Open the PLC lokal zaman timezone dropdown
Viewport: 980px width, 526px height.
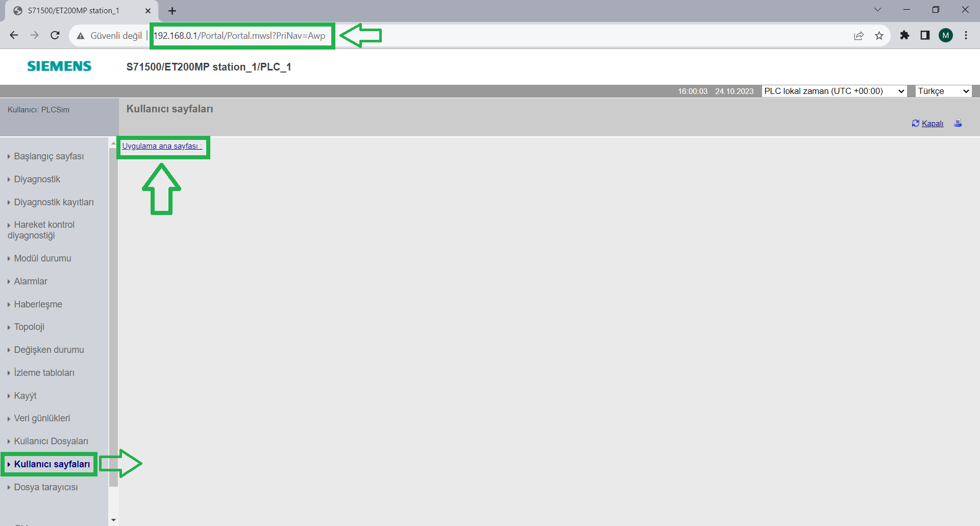(834, 91)
